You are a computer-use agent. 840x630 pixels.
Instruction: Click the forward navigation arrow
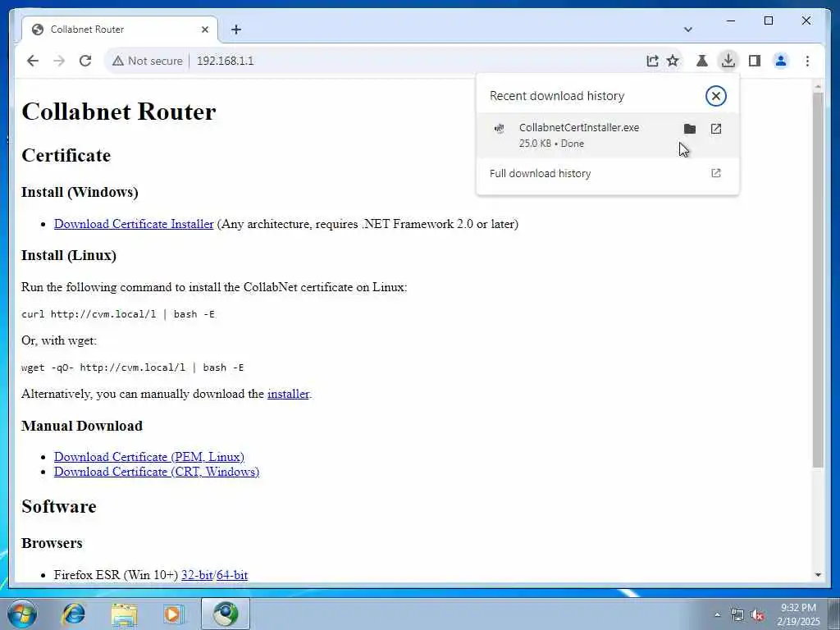pyautogui.click(x=59, y=61)
